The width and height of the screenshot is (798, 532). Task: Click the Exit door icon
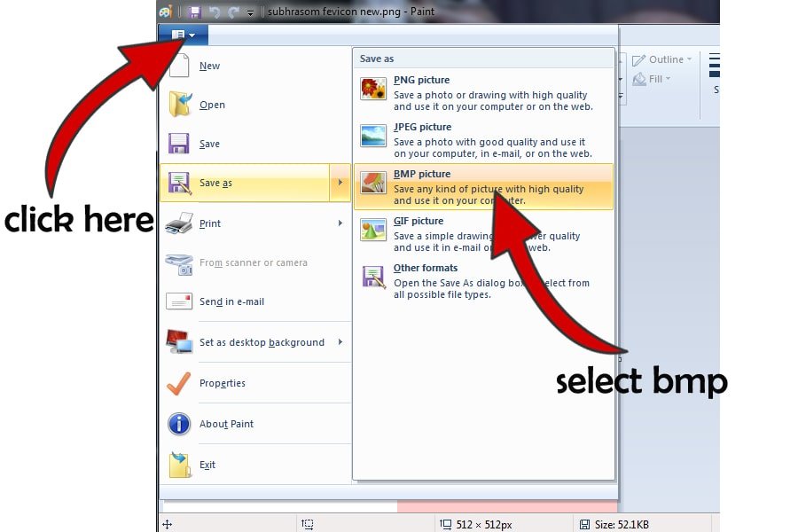[x=180, y=465]
